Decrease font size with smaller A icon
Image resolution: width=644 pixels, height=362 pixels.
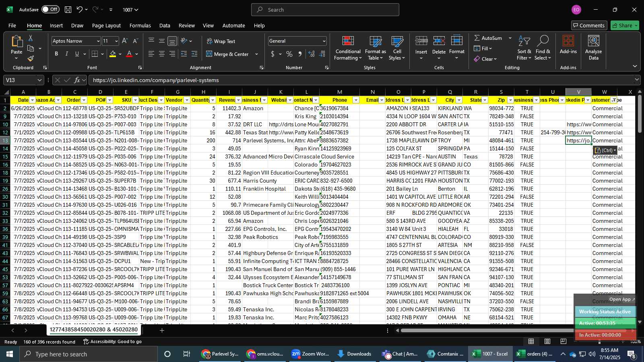[x=135, y=41]
